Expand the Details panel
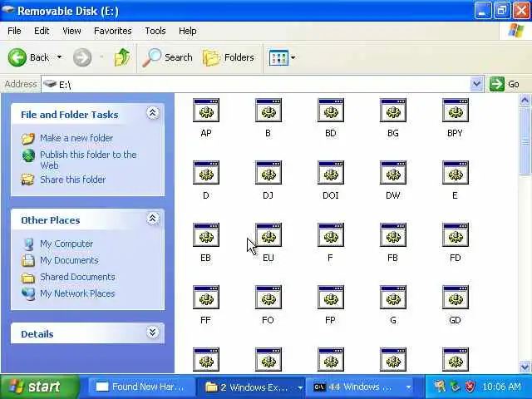The height and width of the screenshot is (399, 532). [x=153, y=332]
